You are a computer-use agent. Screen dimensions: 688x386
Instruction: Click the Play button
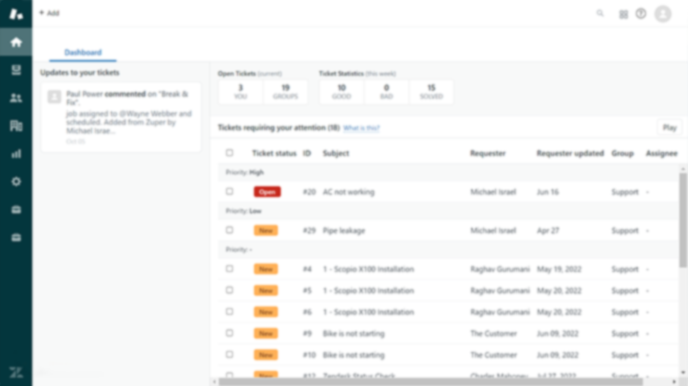click(x=669, y=128)
